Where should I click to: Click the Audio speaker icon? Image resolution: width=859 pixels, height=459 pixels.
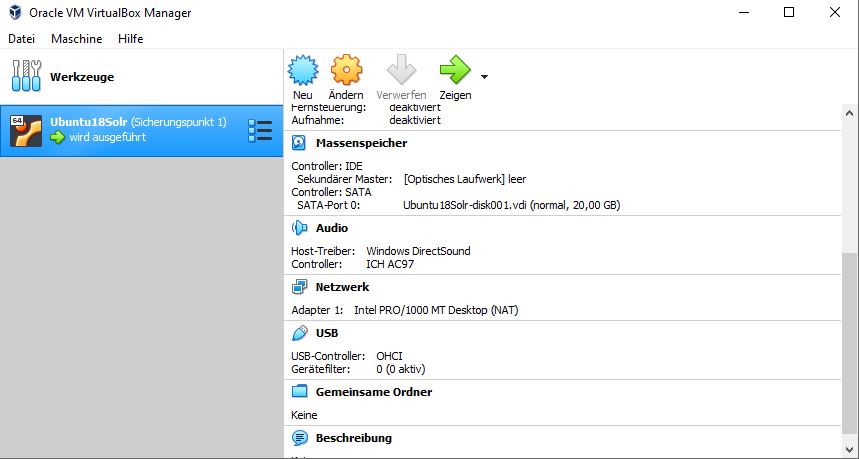point(299,228)
